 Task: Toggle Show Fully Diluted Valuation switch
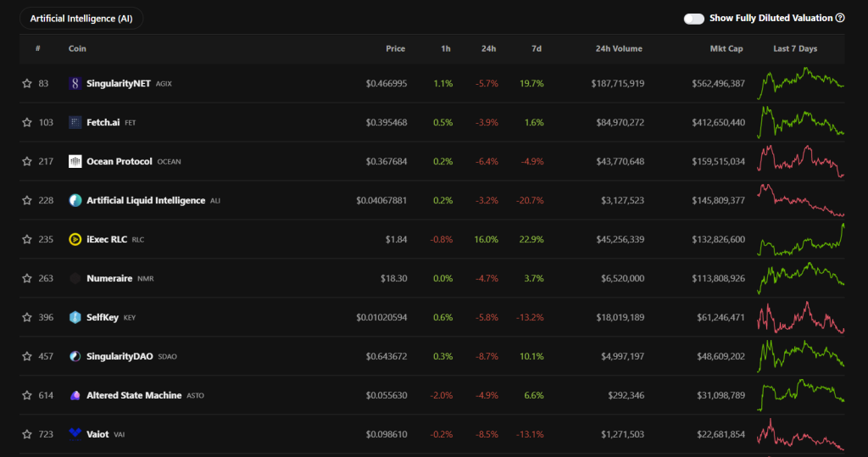point(693,19)
